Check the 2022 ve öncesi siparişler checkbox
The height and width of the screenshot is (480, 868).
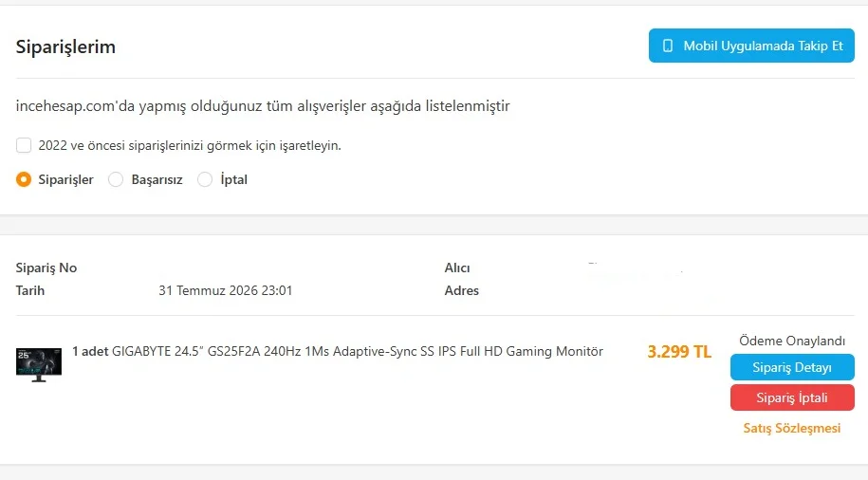pyautogui.click(x=24, y=145)
